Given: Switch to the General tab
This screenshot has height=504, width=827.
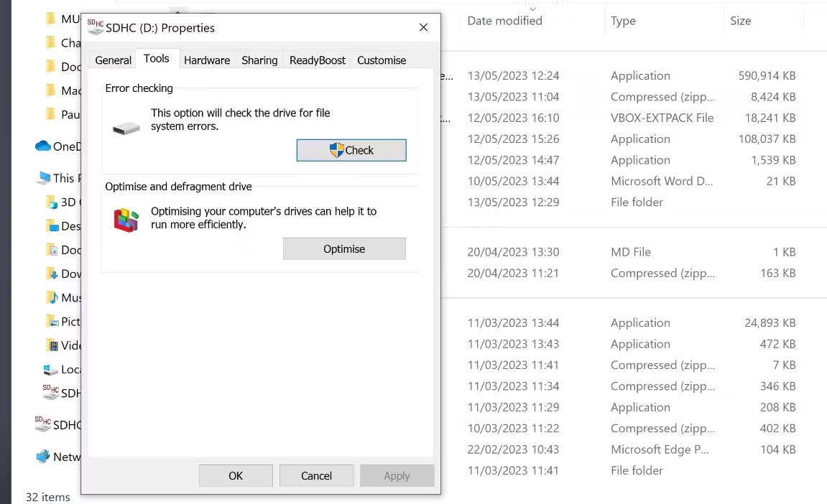Looking at the screenshot, I should [113, 60].
